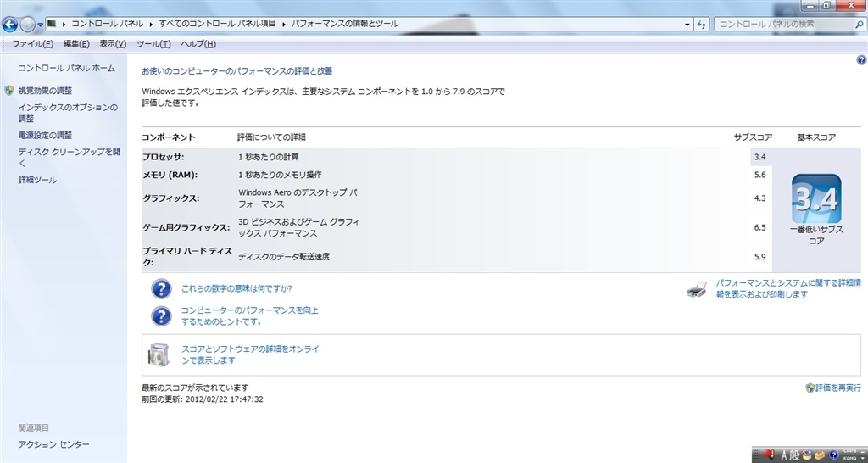Click the gaming graphics subscore 6.5
The width and height of the screenshot is (868, 463).
[x=759, y=227]
